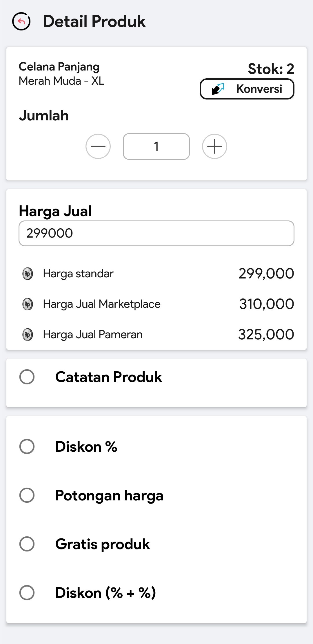Tap the Stok: 2 label
The height and width of the screenshot is (644, 313).
pos(271,69)
